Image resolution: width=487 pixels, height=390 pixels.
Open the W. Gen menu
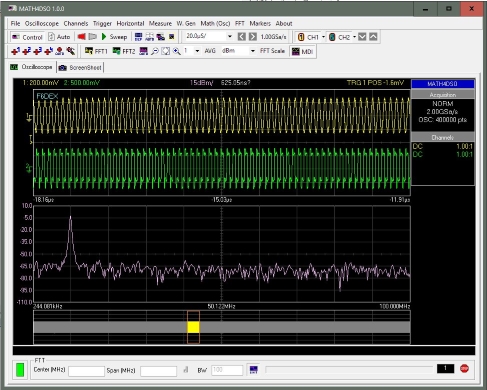tap(186, 23)
